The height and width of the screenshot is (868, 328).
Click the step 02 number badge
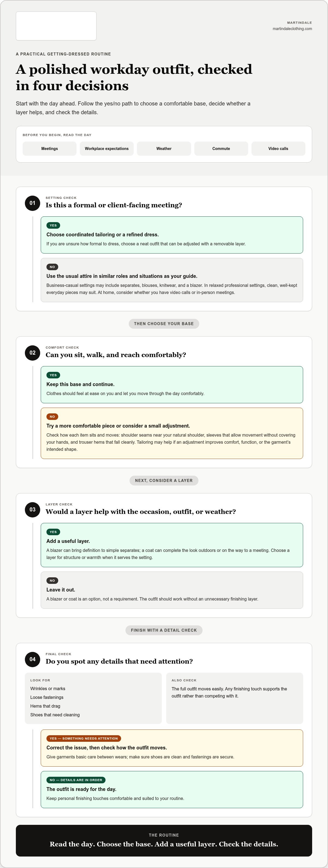[32, 352]
